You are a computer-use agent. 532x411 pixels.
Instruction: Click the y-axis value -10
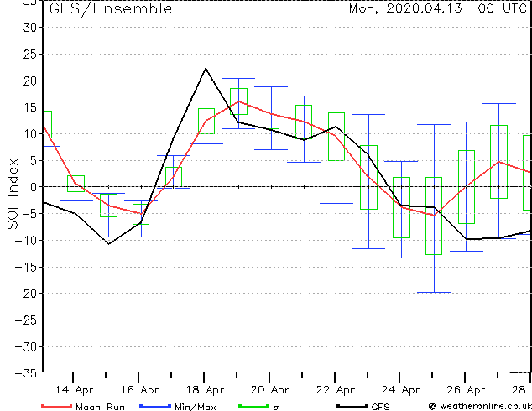pyautogui.click(x=26, y=241)
